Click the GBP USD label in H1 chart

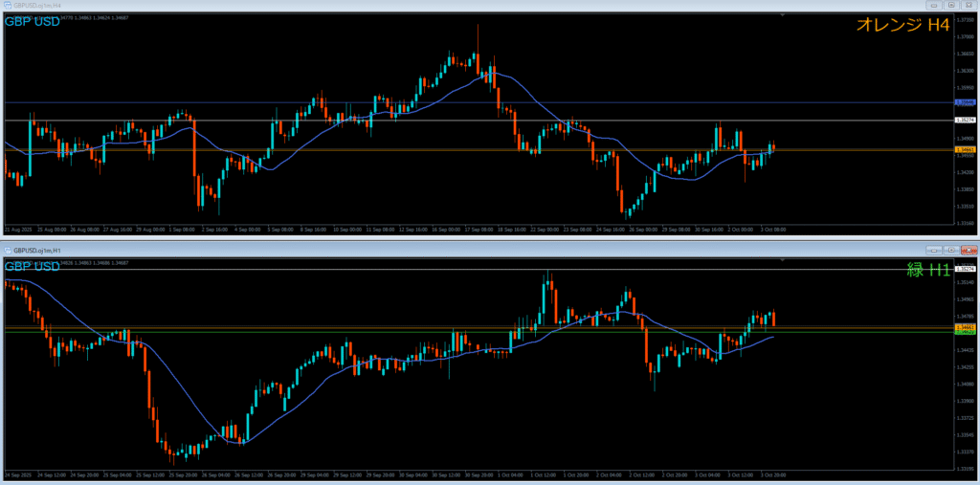click(x=33, y=267)
